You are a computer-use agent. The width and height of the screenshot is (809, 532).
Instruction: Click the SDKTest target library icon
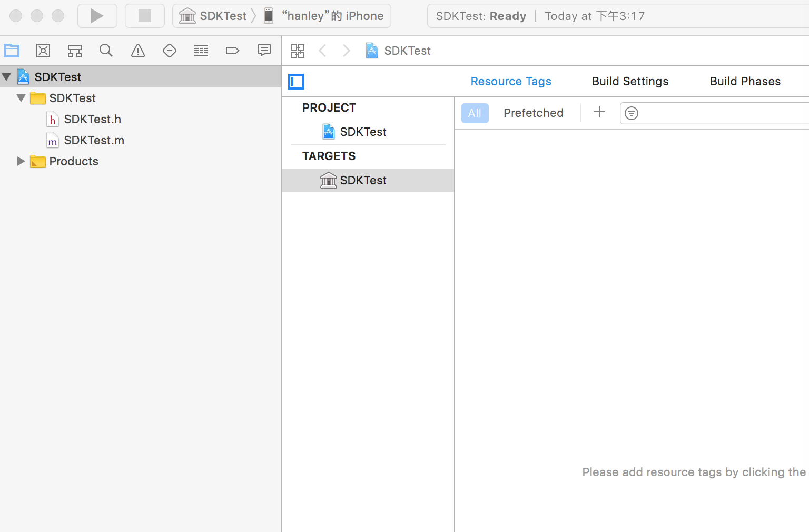[329, 180]
